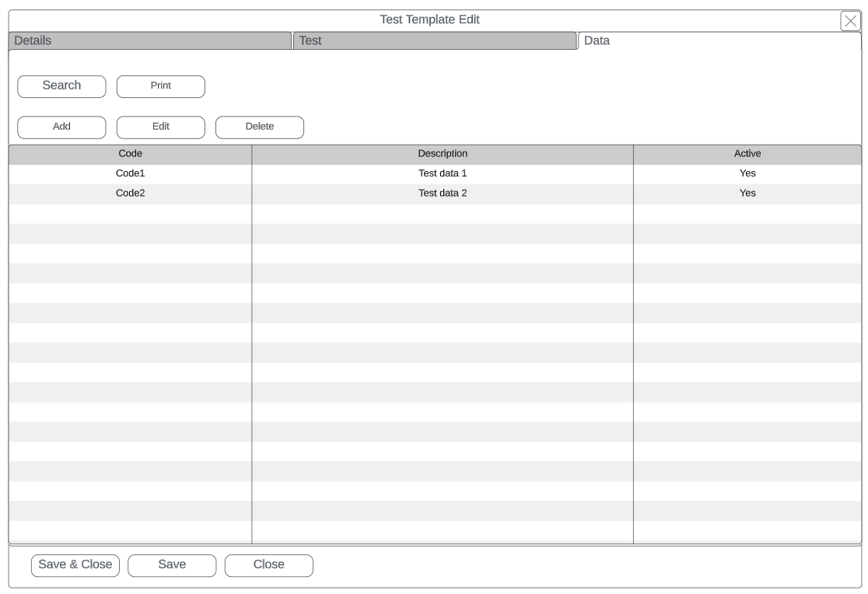Sort by the Description column header
Viewport: 868px width, 594px height.
point(443,154)
